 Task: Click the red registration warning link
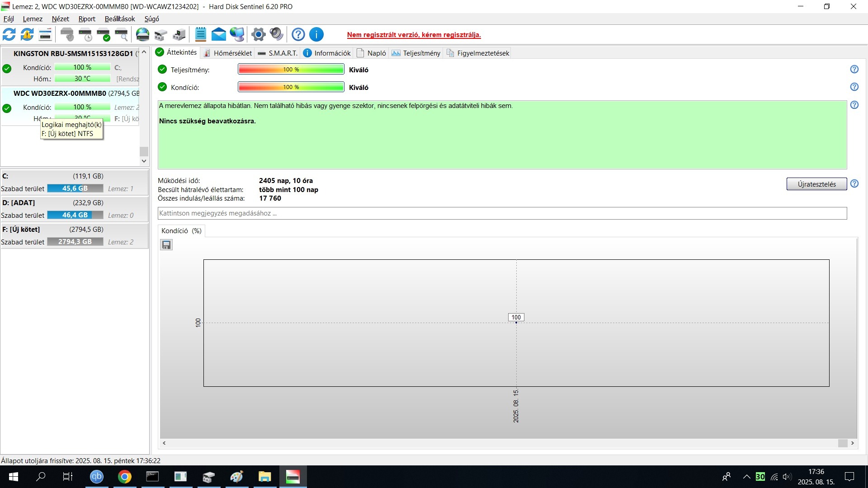pyautogui.click(x=414, y=35)
